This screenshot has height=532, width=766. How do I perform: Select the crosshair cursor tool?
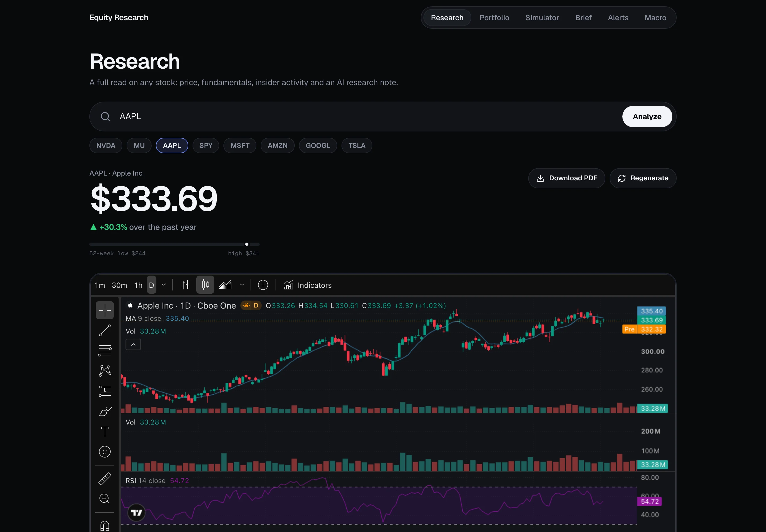105,310
